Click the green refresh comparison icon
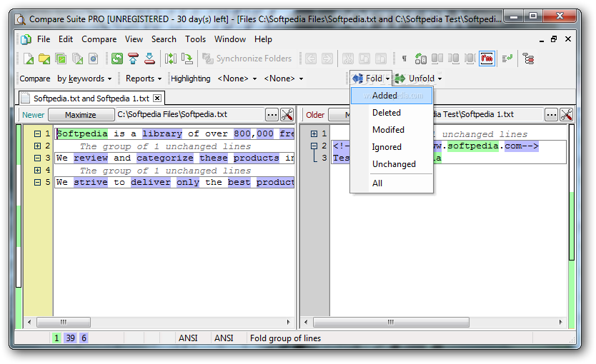Image resolution: width=596 pixels, height=364 pixels. tap(116, 59)
